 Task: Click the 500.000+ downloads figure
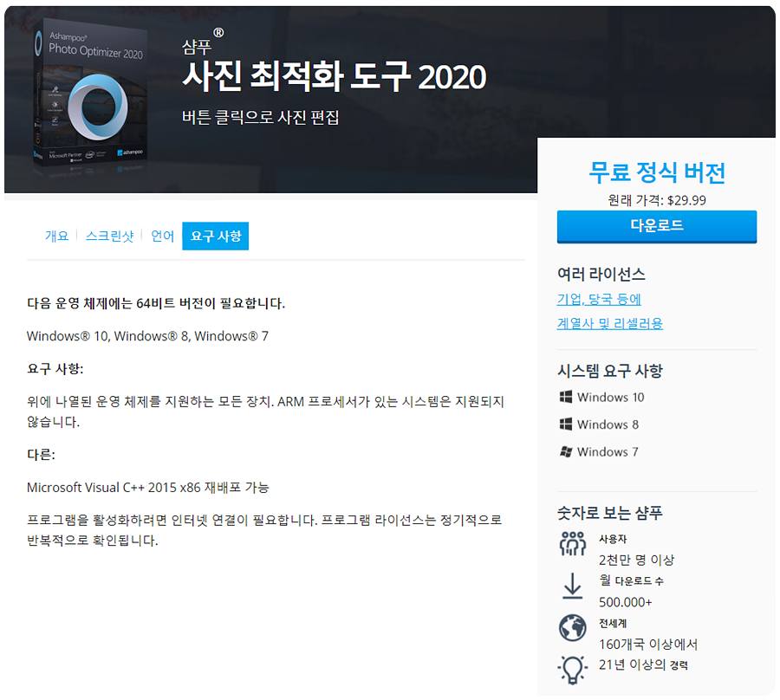point(625,602)
